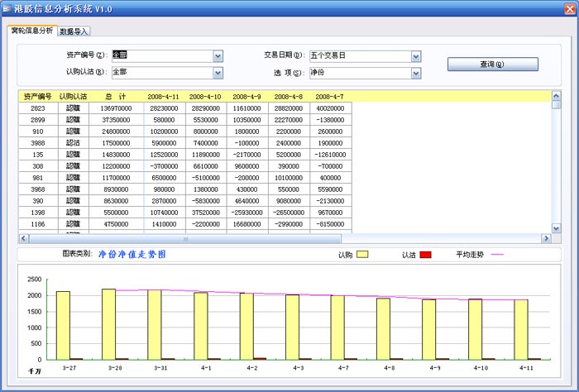The height and width of the screenshot is (392, 579).
Task: Click the cell with value 40020000
Action: tap(331, 108)
